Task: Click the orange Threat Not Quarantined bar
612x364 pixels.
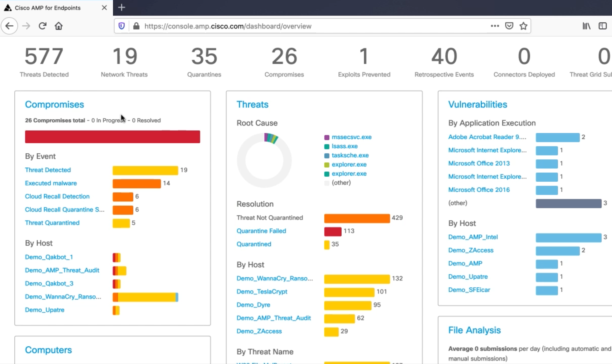Action: click(357, 218)
